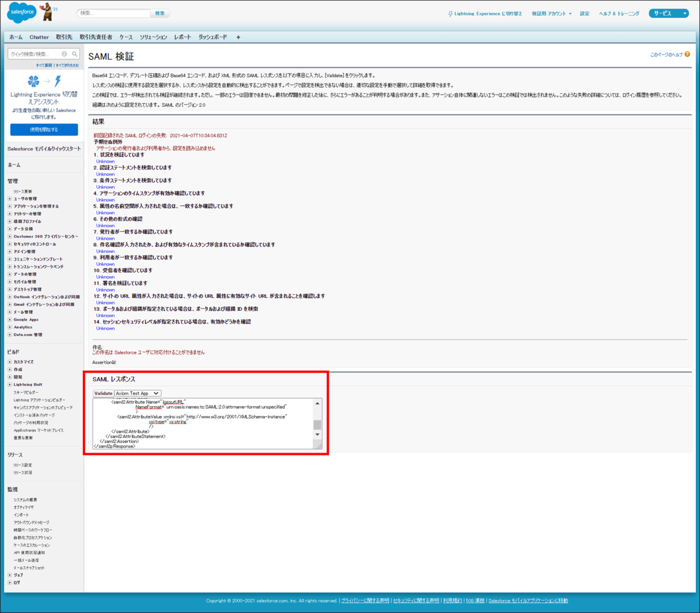Open the Salesforce モバイルクイックスタート sidebar item
This screenshot has height=613, width=700.
[44, 149]
